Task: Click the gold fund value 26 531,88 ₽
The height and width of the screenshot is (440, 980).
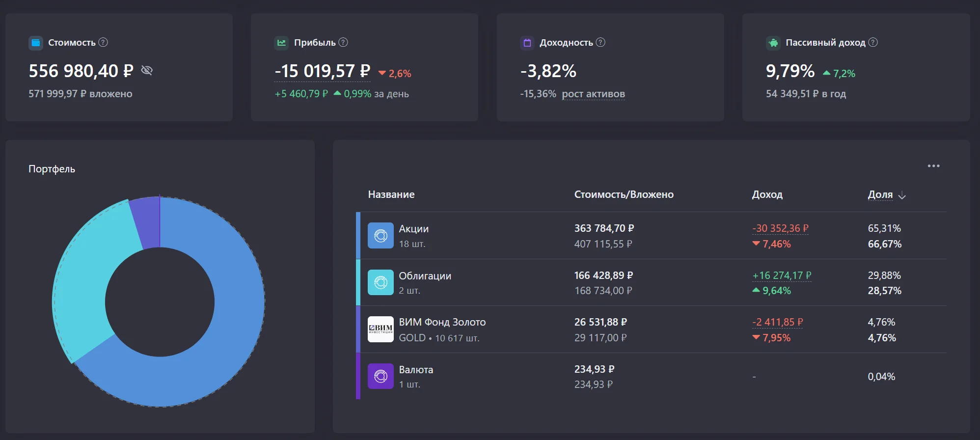Action: (600, 322)
